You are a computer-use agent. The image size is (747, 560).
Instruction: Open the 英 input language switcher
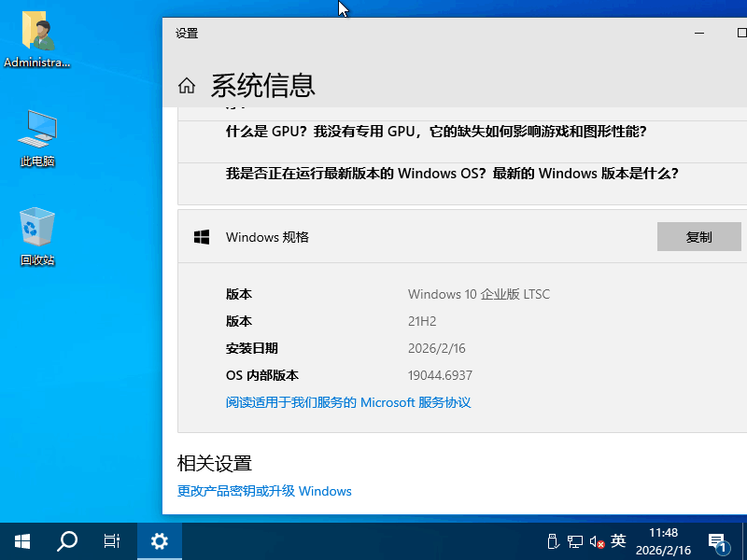coord(617,540)
